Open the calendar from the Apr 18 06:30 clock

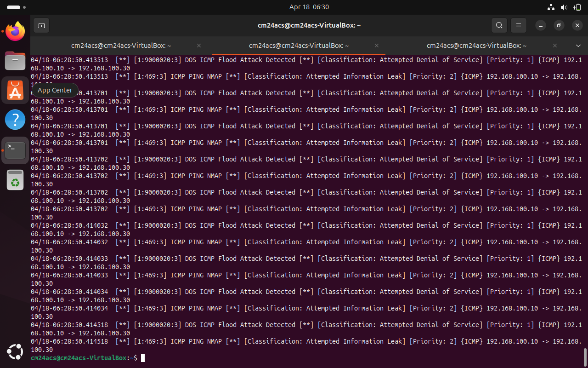click(x=309, y=7)
